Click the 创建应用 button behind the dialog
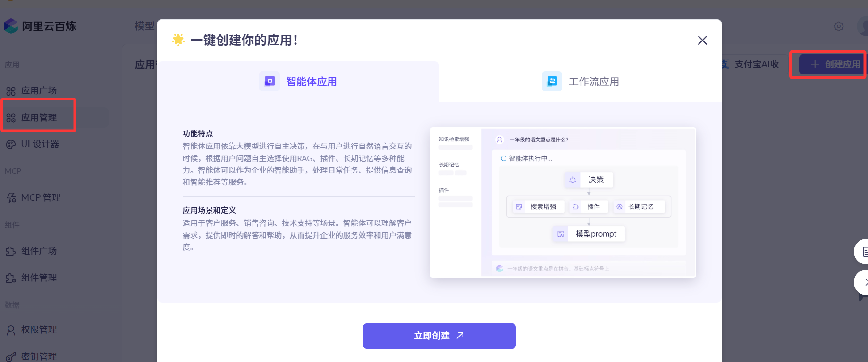The height and width of the screenshot is (362, 868). [834, 64]
